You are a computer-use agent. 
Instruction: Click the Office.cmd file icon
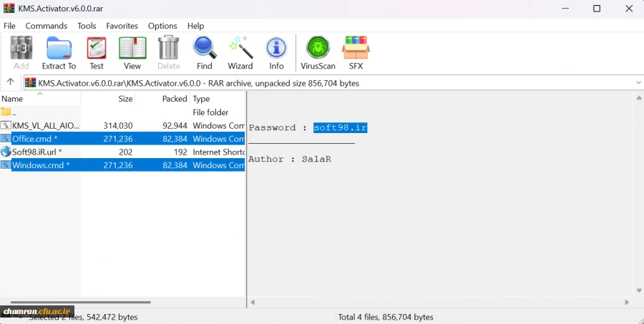click(x=6, y=138)
